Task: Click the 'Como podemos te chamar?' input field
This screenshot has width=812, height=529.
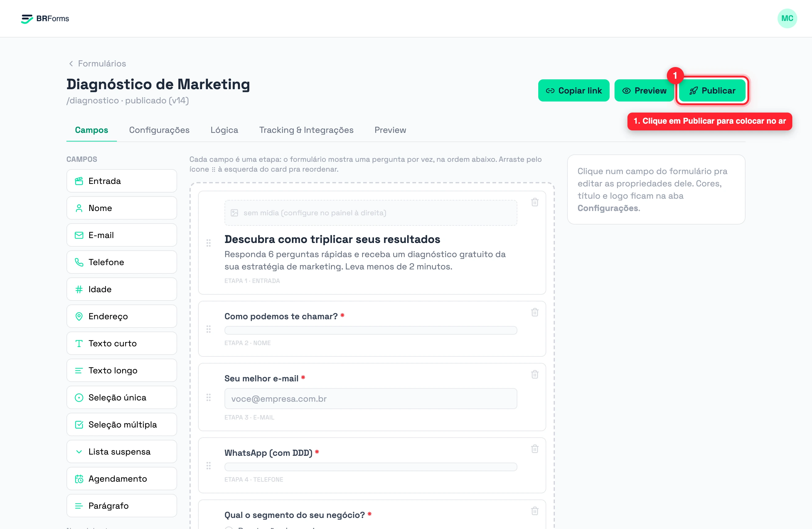Action: [371, 330]
